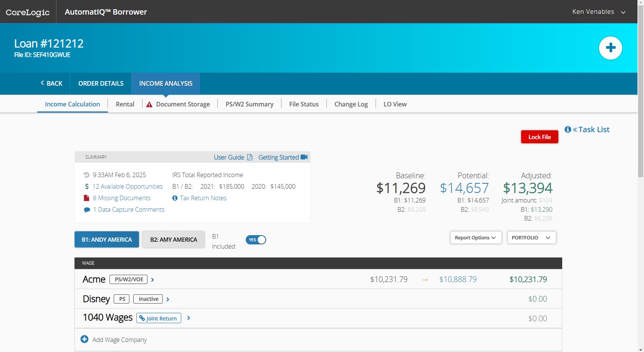Click the Data Capture Comments bubble icon
The width and height of the screenshot is (644, 352).
pyautogui.click(x=87, y=210)
